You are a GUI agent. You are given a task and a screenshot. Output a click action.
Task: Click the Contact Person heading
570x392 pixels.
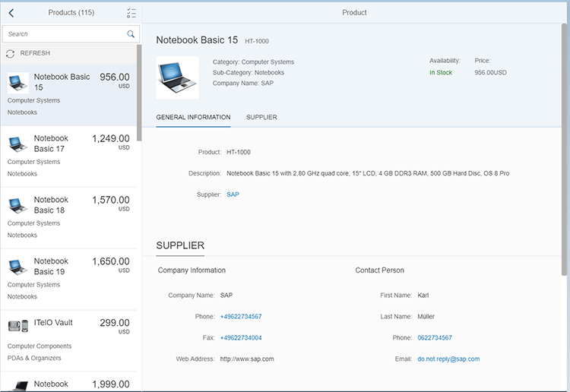pyautogui.click(x=379, y=270)
